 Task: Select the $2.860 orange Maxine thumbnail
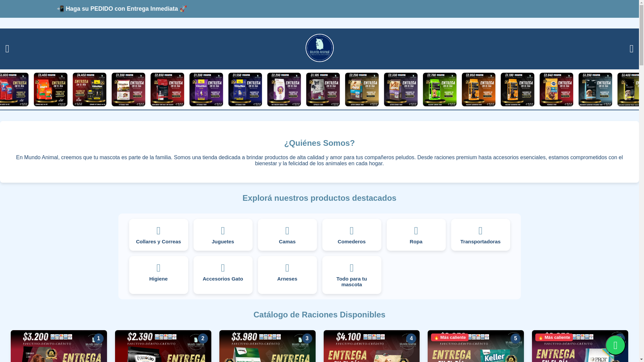[479, 89]
